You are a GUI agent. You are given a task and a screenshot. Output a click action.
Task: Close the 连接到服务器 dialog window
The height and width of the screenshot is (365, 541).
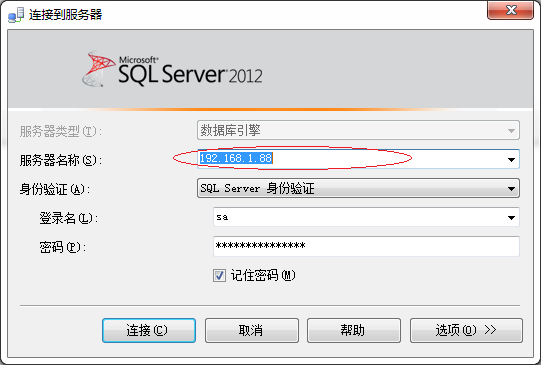click(x=510, y=10)
